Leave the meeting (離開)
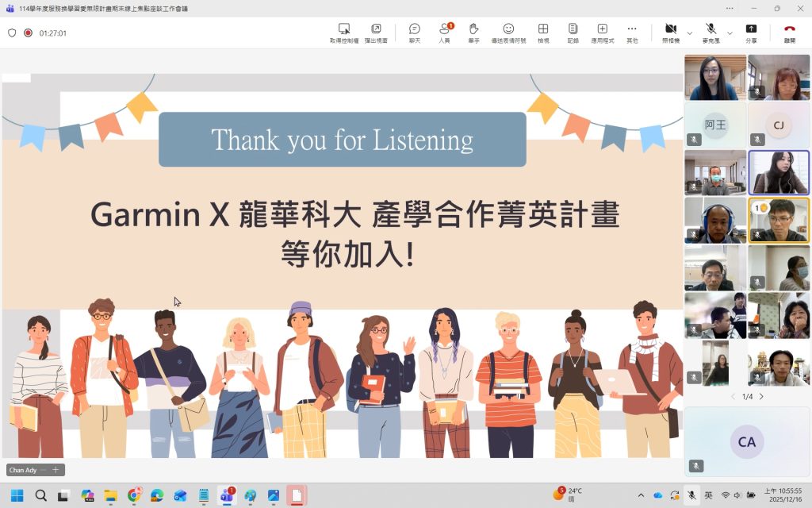The width and height of the screenshot is (812, 508). tap(789, 33)
